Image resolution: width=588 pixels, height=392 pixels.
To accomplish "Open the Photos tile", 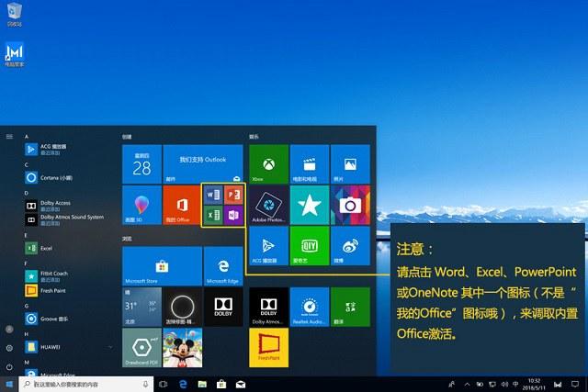I will click(350, 164).
